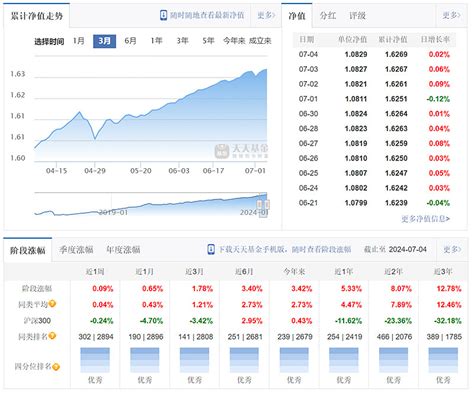
Task: Switch to the 季度涨幅 tab
Action: click(76, 250)
